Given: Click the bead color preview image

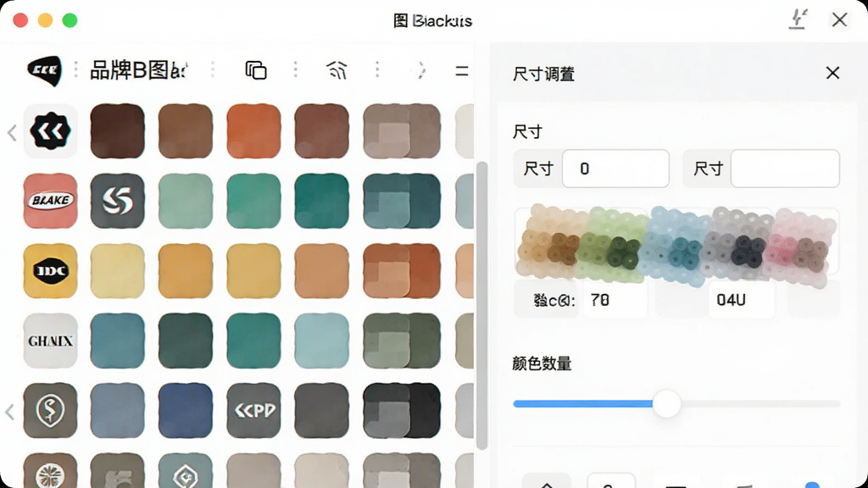Looking at the screenshot, I should [676, 245].
